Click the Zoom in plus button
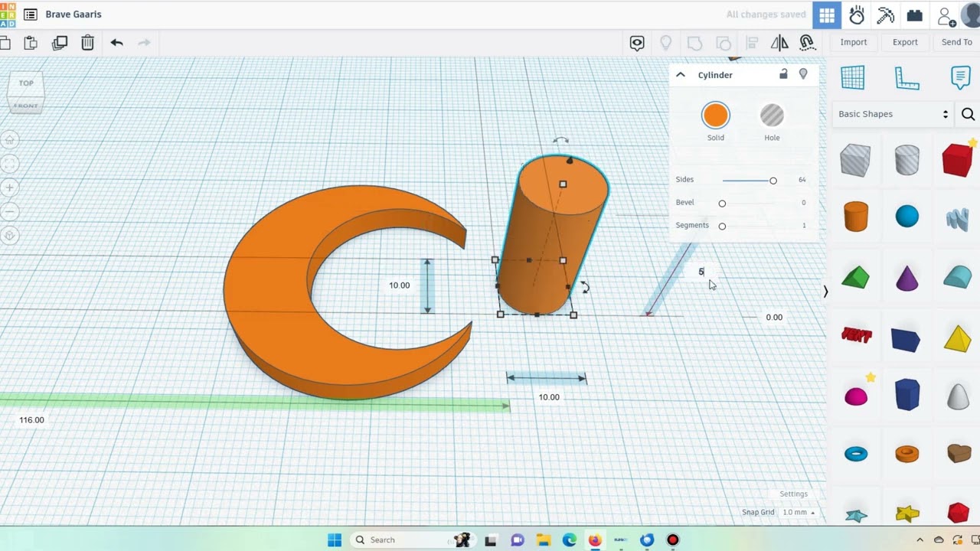 pos(10,187)
